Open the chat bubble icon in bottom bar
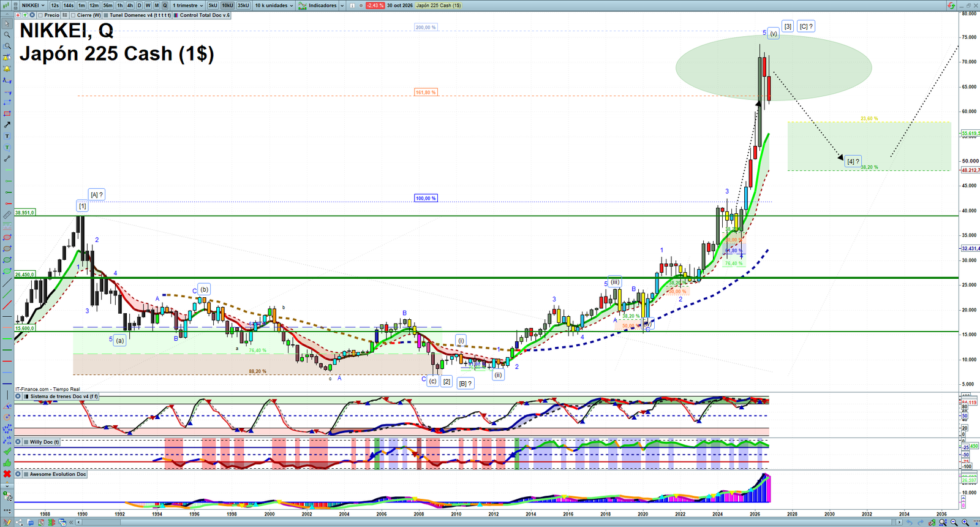 [x=31, y=521]
